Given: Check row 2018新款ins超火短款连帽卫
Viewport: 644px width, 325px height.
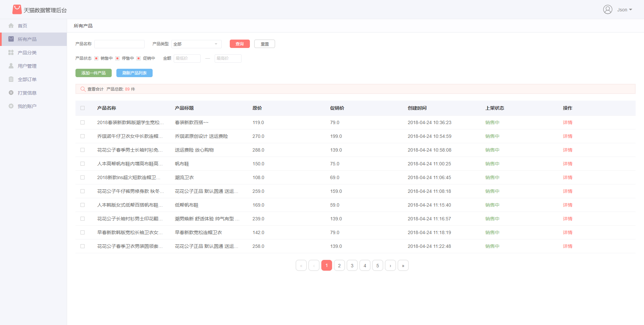Looking at the screenshot, I should coord(83,177).
